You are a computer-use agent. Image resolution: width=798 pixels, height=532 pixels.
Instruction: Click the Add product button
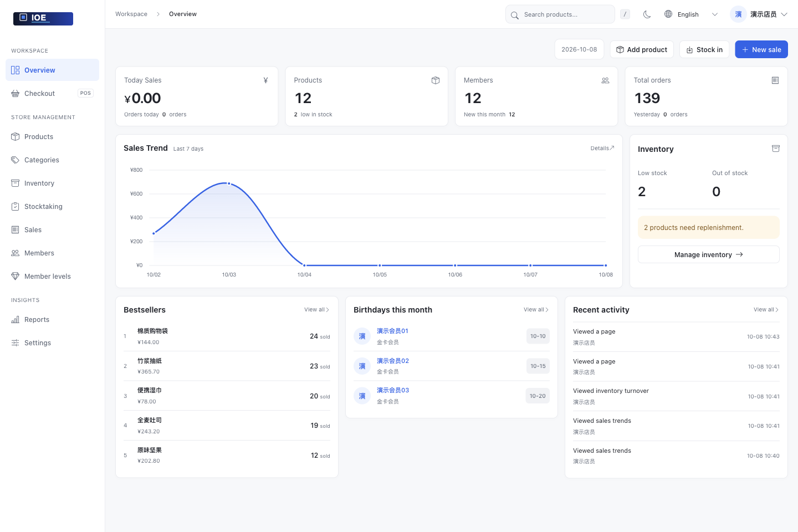tap(642, 49)
